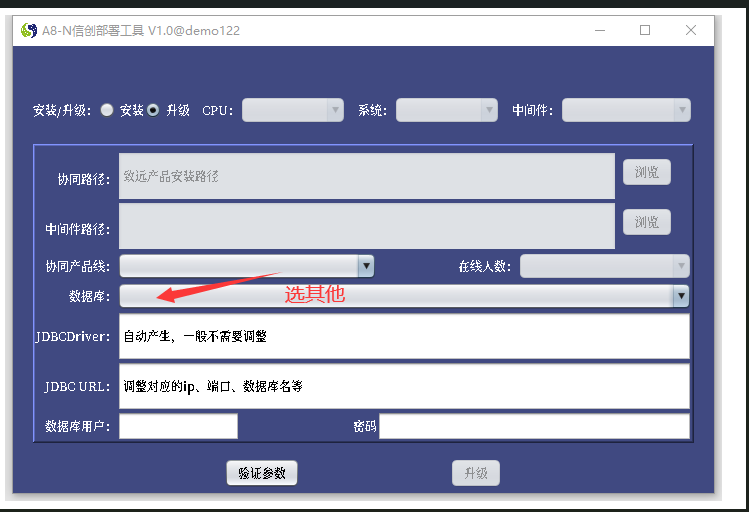749x512 pixels.
Task: Click the JDBCDriver text field
Action: pyautogui.click(x=404, y=336)
